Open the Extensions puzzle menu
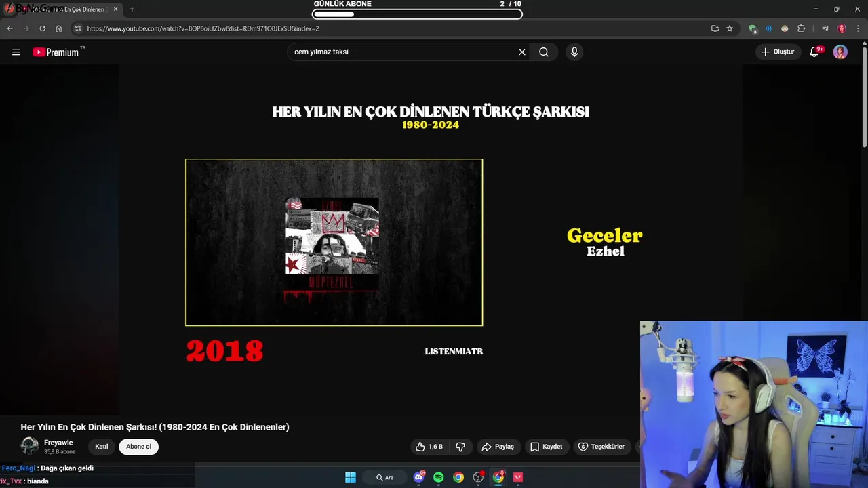The width and height of the screenshot is (868, 488). [802, 28]
